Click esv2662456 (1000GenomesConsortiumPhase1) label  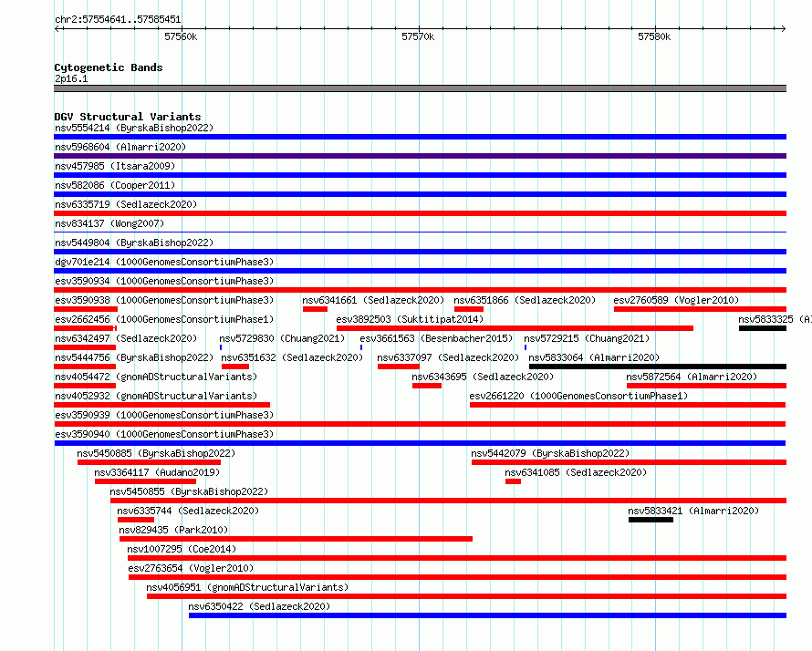click(164, 319)
